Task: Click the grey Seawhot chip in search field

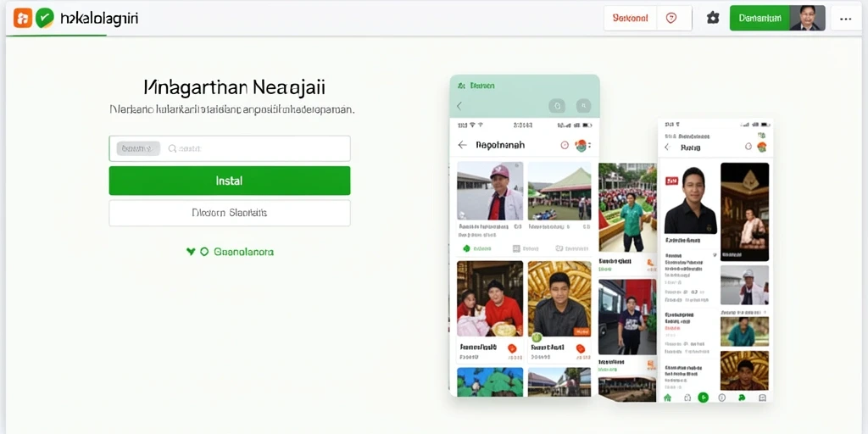Action: click(138, 148)
